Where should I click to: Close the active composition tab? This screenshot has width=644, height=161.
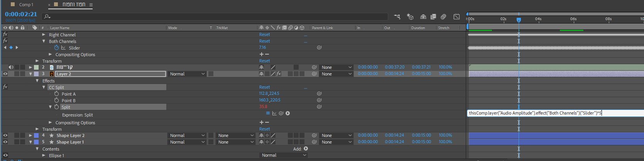coord(49,5)
